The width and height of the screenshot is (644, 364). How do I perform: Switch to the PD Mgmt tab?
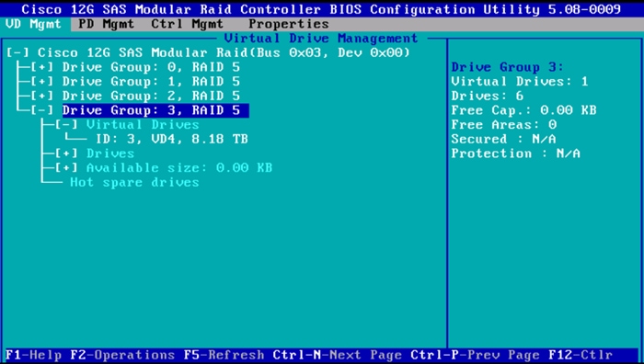(107, 24)
